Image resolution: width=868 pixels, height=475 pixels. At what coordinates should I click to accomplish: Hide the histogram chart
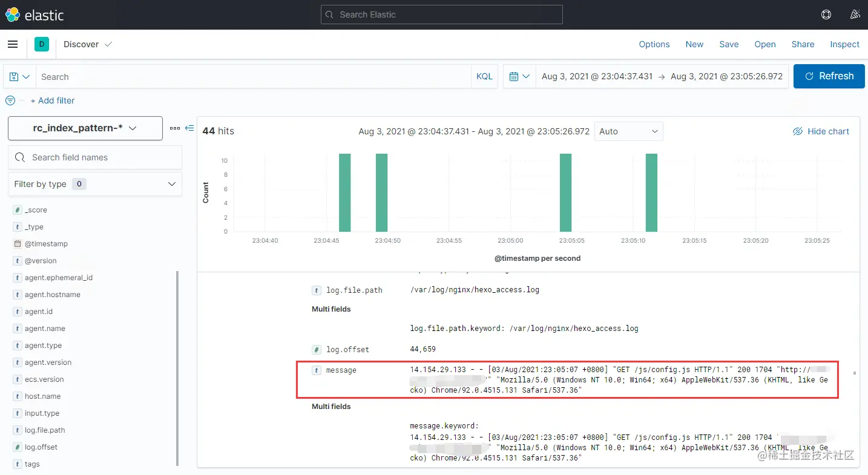pos(821,131)
